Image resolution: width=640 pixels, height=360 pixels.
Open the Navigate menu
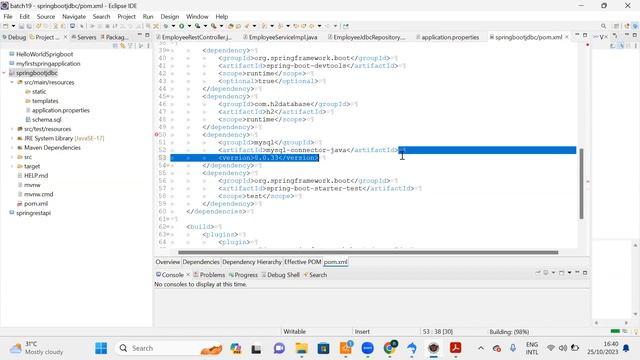(74, 16)
